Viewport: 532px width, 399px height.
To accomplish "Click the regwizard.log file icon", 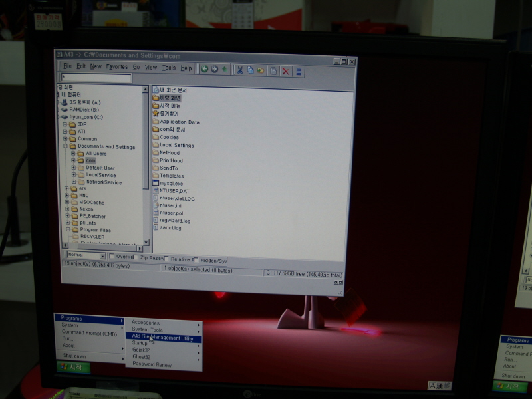I will (x=156, y=220).
